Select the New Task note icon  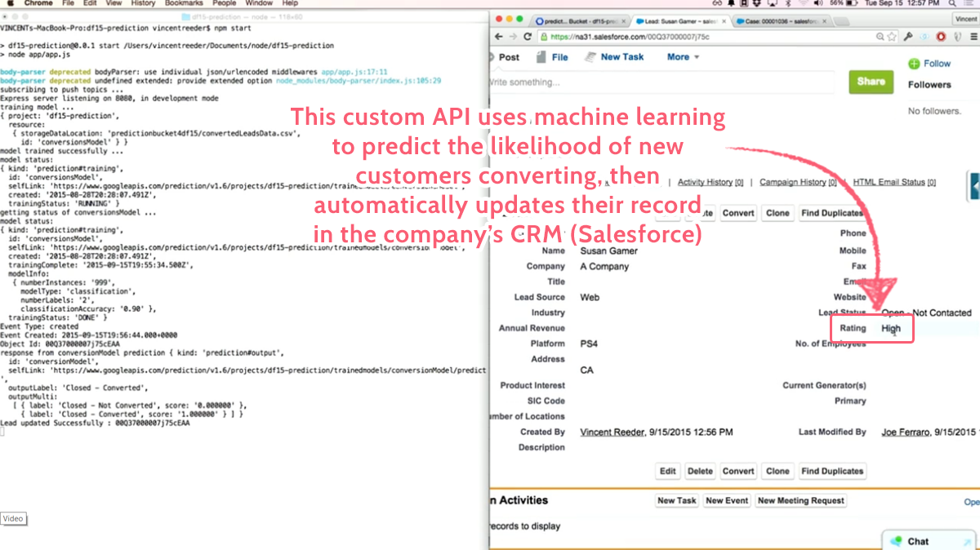[x=591, y=56]
